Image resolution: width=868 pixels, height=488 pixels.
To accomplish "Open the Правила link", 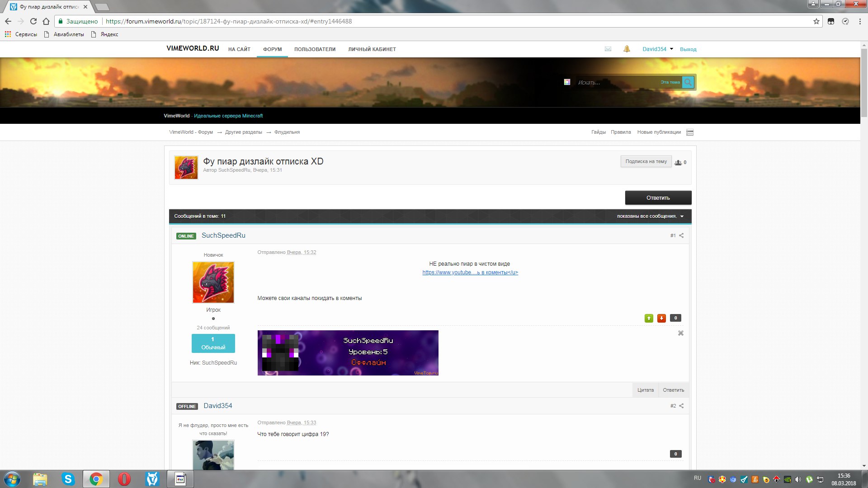I will (x=621, y=132).
